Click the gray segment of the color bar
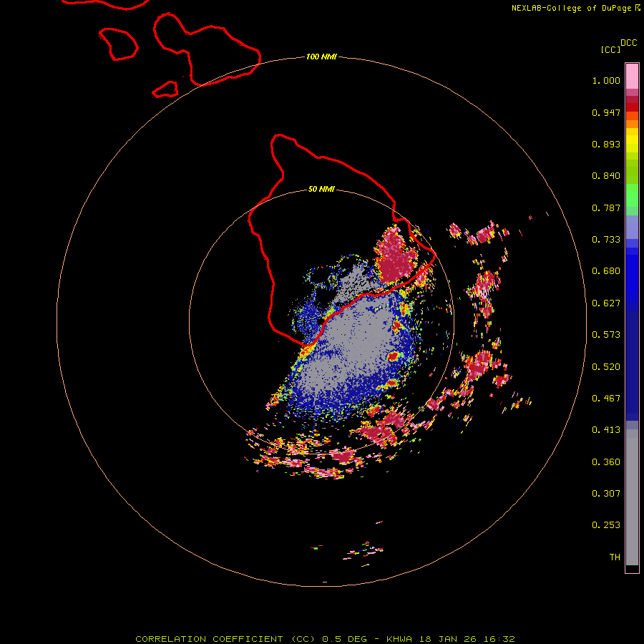The image size is (644, 644). (632, 497)
